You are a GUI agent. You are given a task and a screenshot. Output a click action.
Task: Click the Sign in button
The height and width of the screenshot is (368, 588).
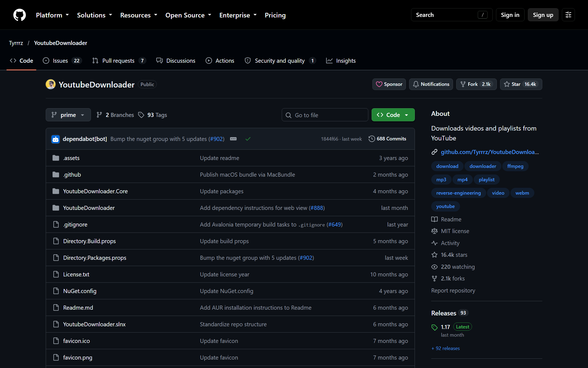point(510,15)
